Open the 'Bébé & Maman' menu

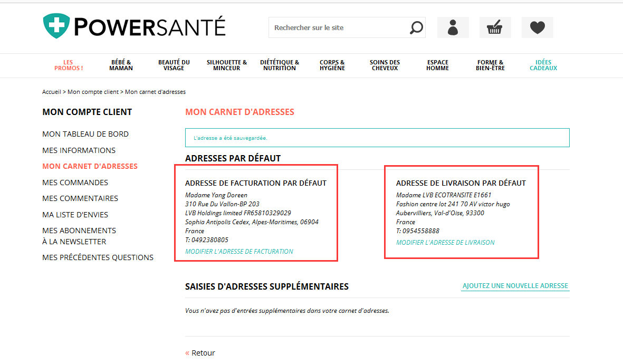tap(121, 65)
